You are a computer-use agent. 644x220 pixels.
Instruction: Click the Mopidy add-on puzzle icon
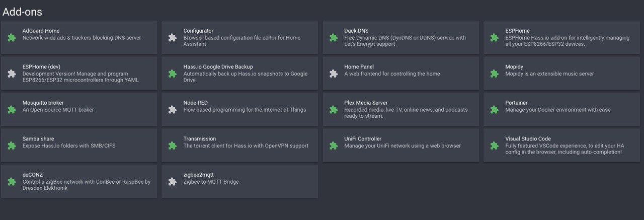[x=495, y=74]
